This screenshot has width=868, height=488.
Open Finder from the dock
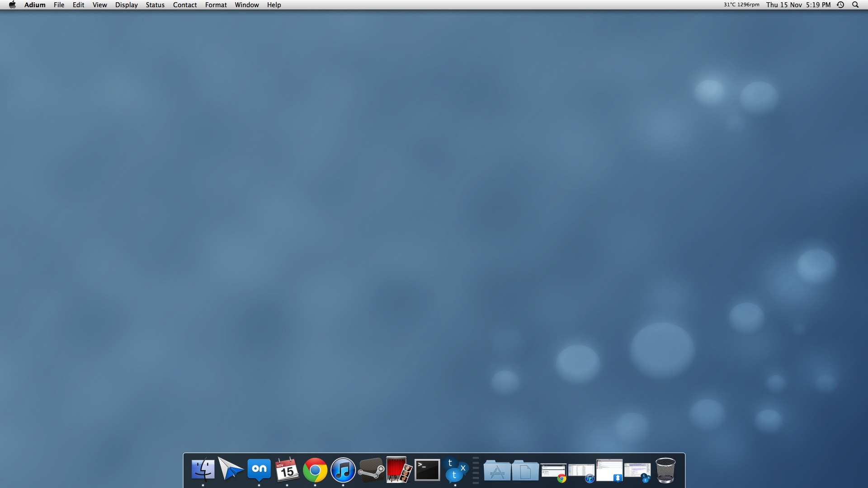[203, 470]
